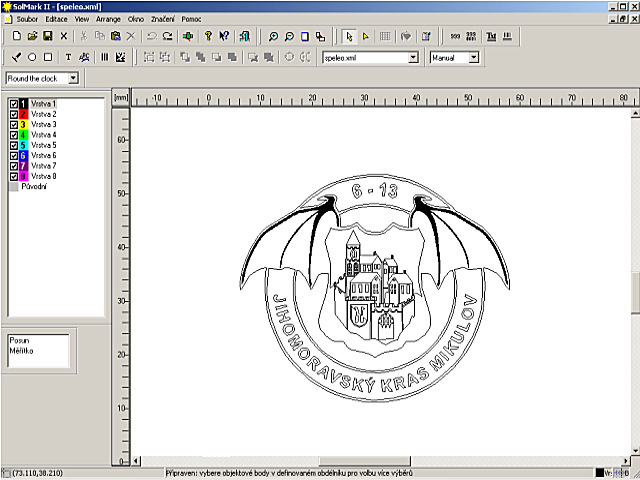
Task: Select the Původní layer entry
Action: tap(34, 187)
